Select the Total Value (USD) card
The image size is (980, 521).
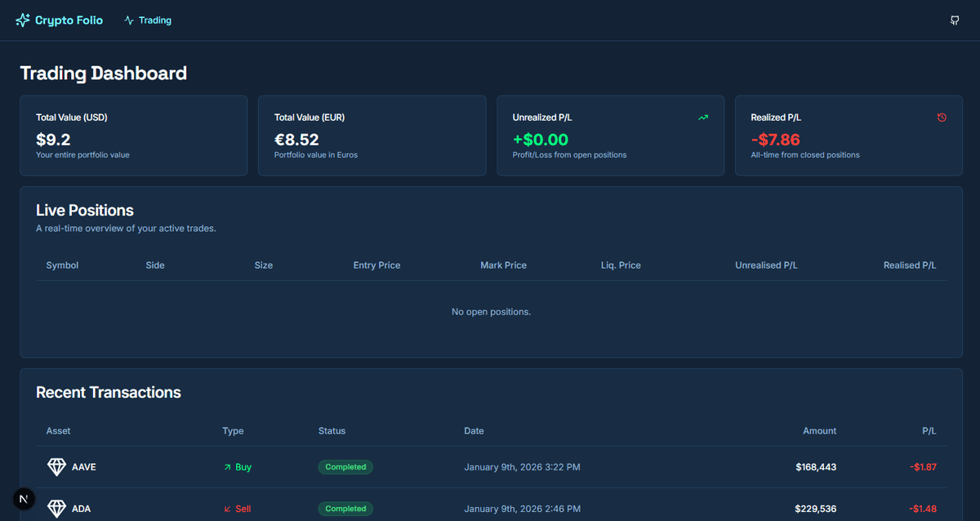click(133, 136)
